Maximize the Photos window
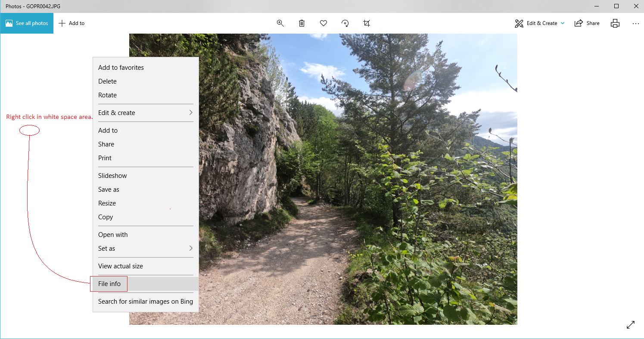The image size is (644, 339). click(x=616, y=6)
